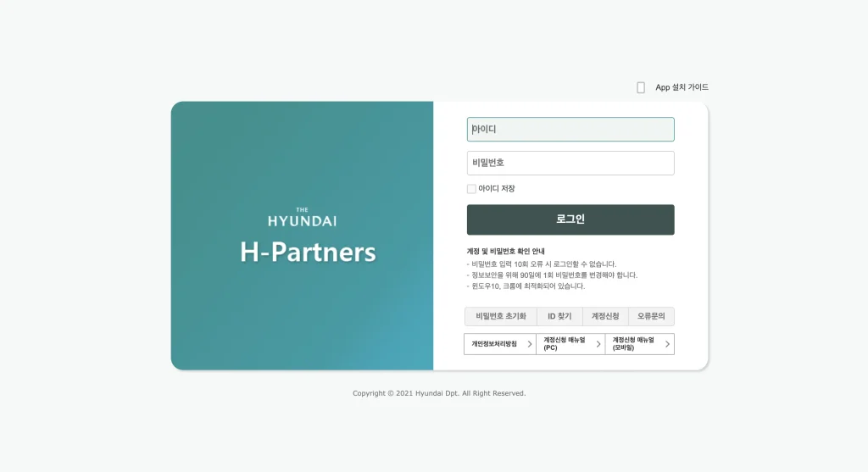Open the App 설치 가이드 phone icon
The height and width of the screenshot is (472, 868).
coord(641,87)
